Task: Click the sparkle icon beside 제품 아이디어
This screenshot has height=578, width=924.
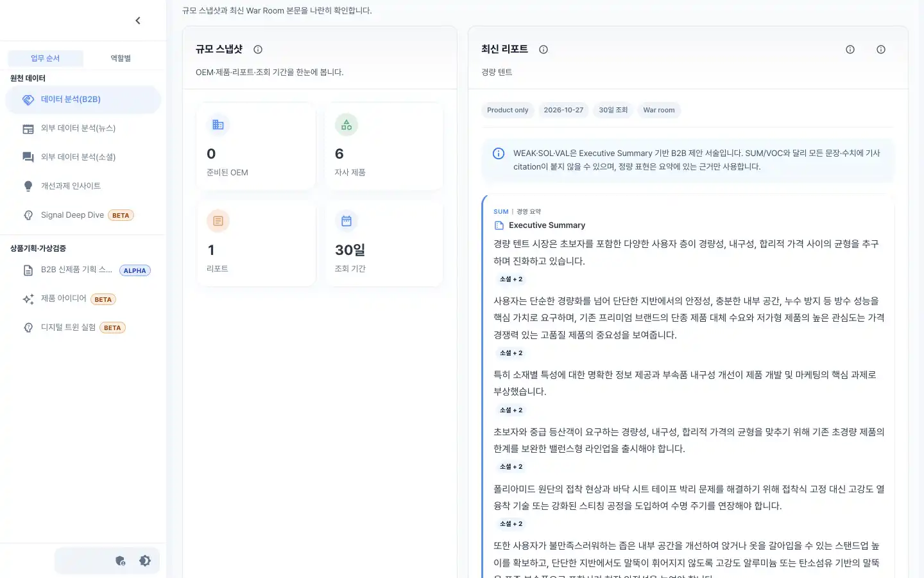Action: click(x=28, y=299)
